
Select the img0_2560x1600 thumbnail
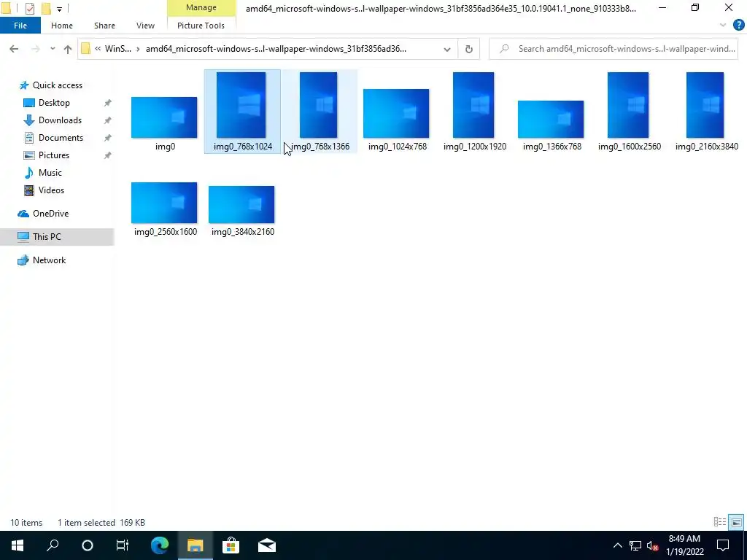tap(164, 203)
